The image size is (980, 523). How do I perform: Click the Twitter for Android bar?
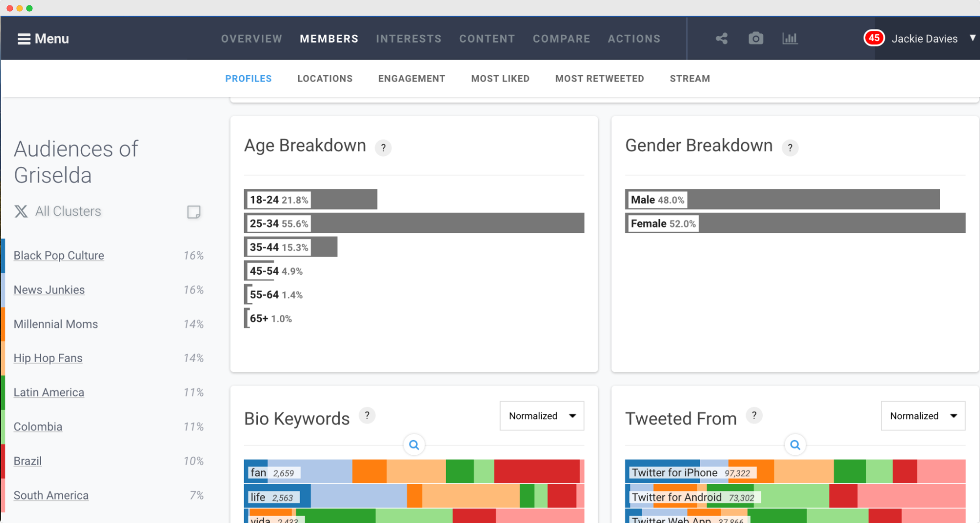795,496
